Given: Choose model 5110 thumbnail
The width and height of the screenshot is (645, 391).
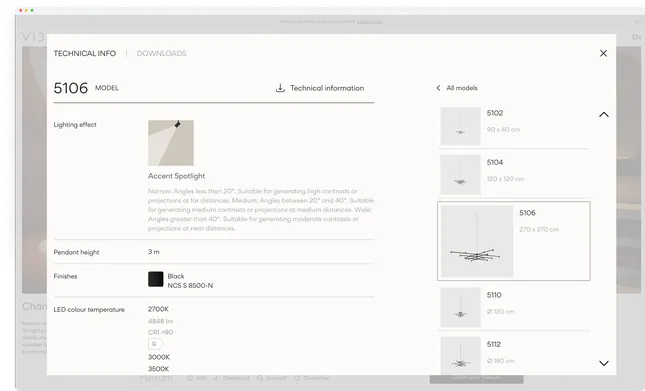Looking at the screenshot, I should point(460,307).
